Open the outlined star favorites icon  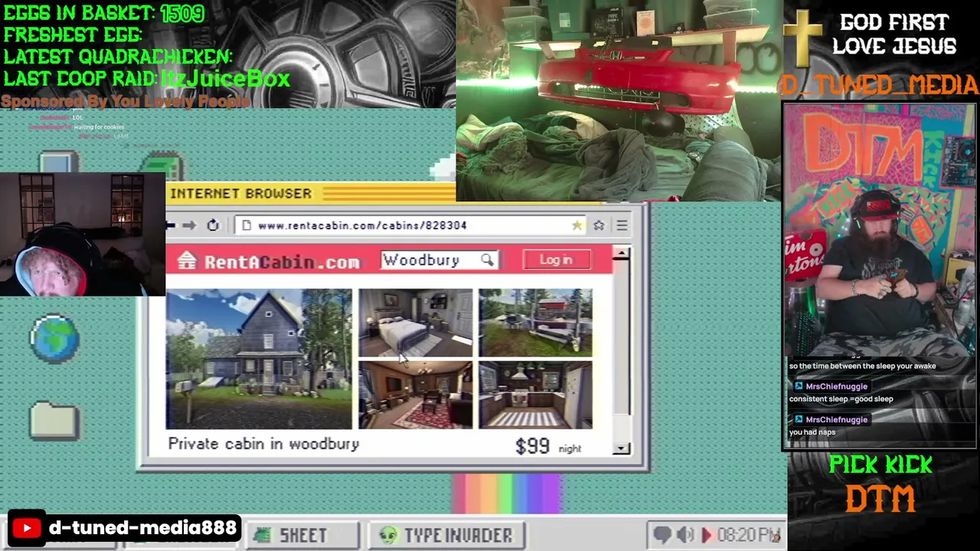(x=599, y=225)
